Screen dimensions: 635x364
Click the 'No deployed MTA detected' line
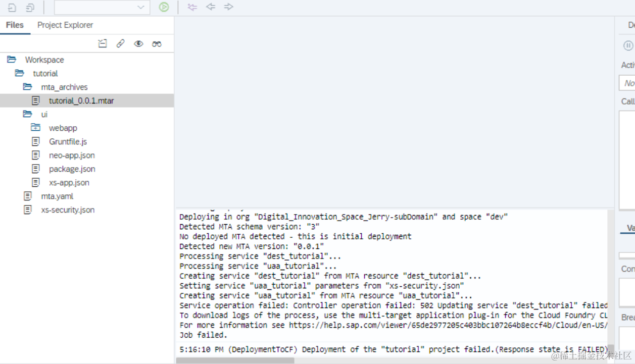click(x=296, y=236)
